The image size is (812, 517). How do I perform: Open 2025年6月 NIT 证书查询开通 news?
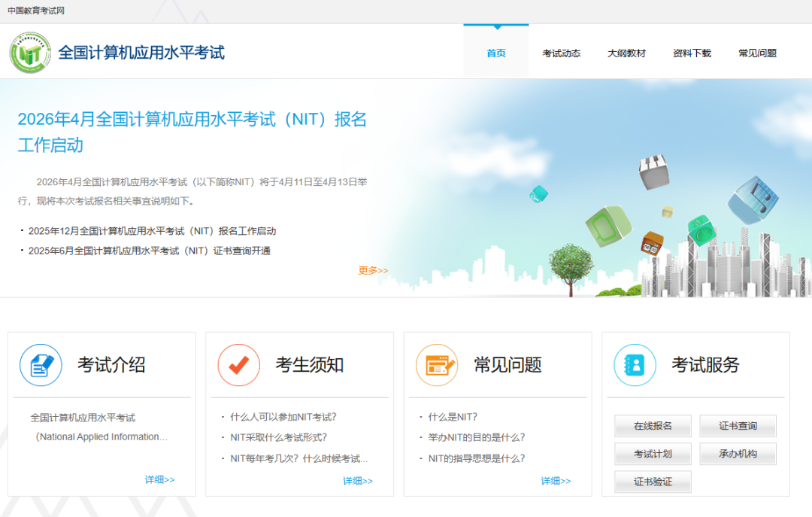pos(149,251)
